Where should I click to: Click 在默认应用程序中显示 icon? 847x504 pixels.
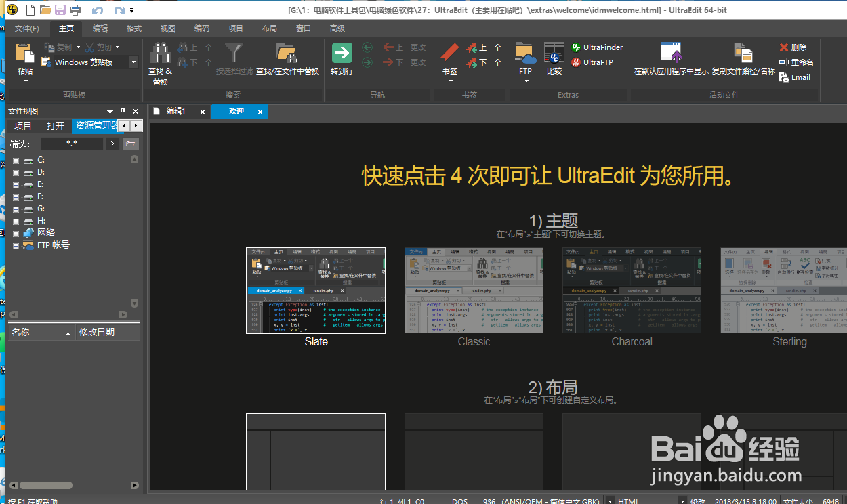tap(671, 53)
